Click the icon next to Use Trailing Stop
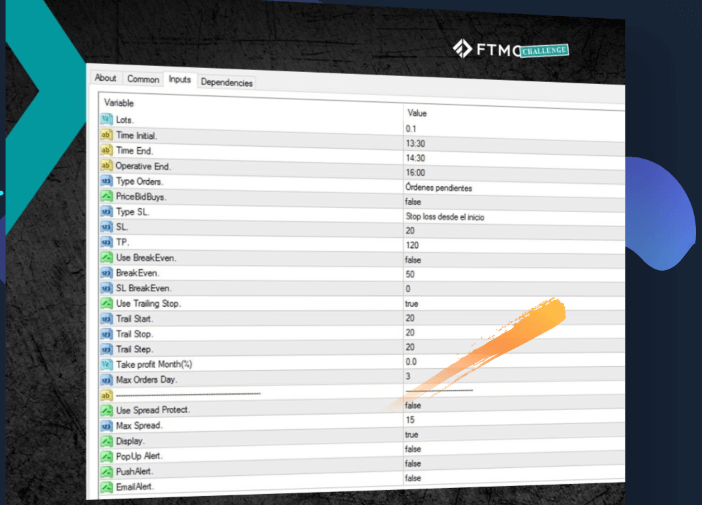This screenshot has width=702, height=505. [x=107, y=303]
